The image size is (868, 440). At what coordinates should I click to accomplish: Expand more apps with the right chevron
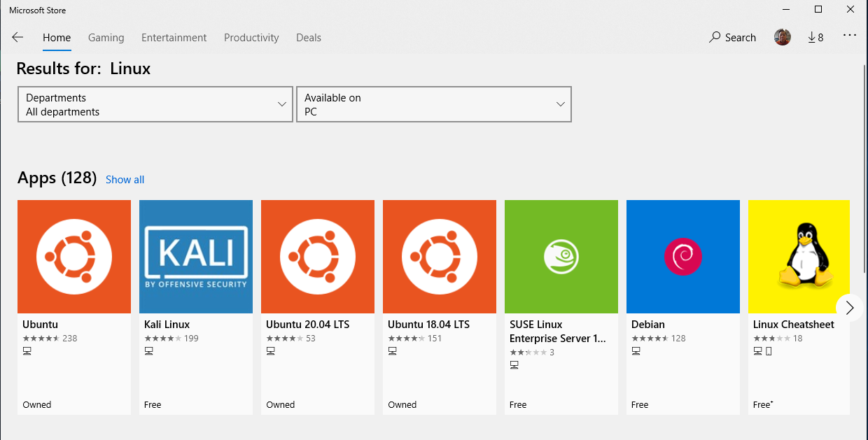849,308
